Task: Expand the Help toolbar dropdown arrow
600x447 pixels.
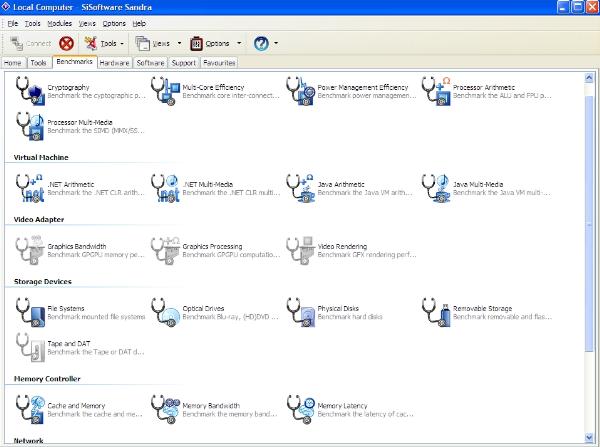Action: 276,44
